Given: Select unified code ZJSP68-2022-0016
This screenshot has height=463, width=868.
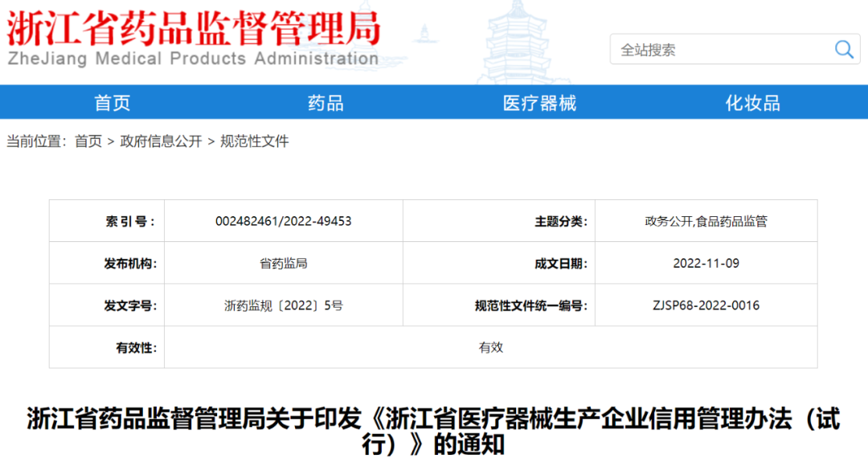Looking at the screenshot, I should (706, 305).
